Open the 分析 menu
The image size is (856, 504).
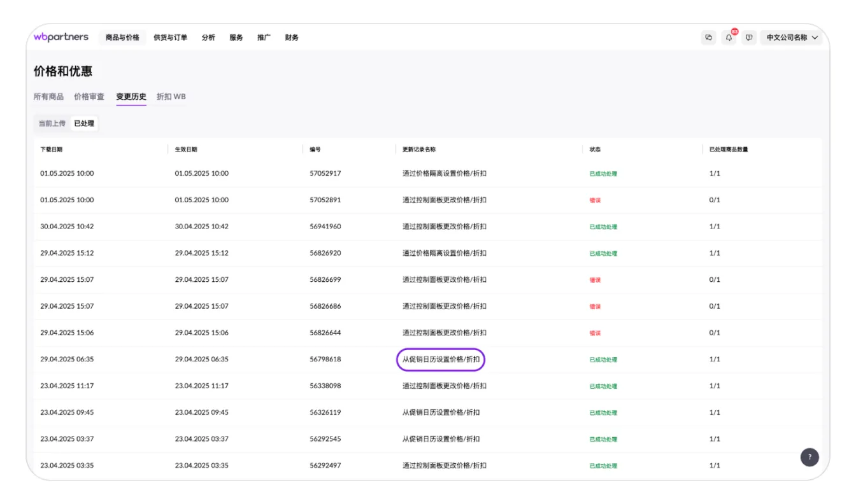pyautogui.click(x=208, y=38)
